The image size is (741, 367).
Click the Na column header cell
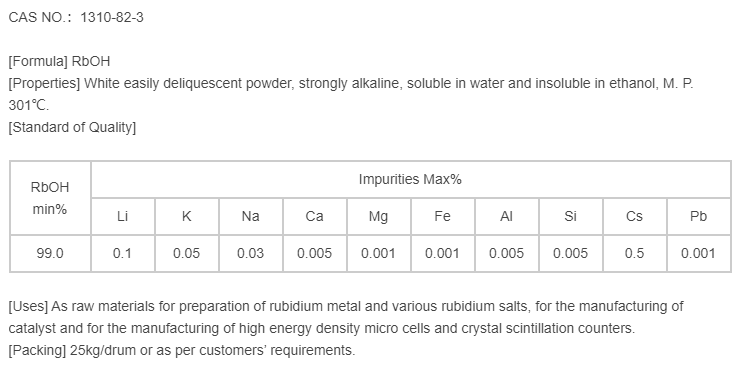click(250, 216)
